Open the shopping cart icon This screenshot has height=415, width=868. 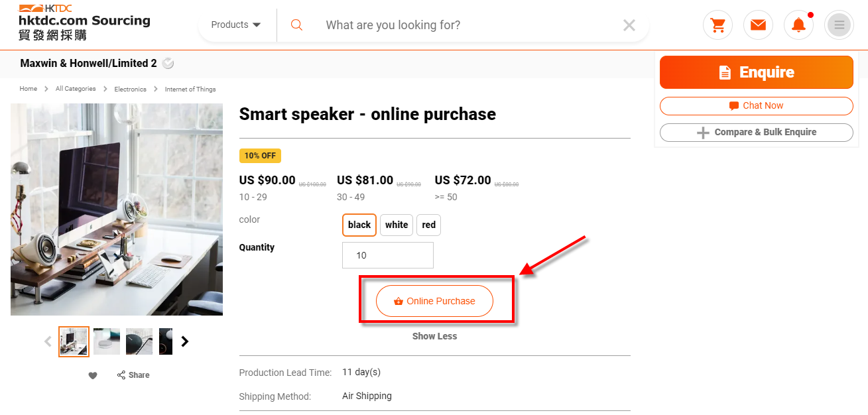[717, 25]
